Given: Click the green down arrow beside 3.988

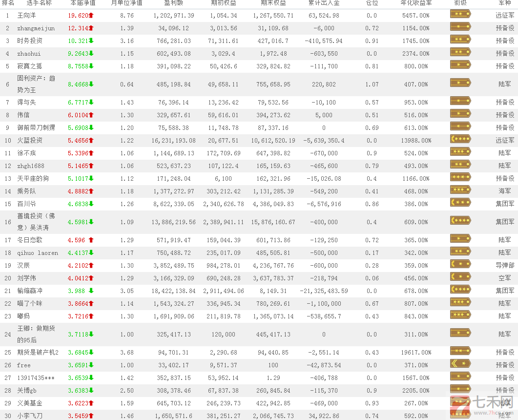Looking at the screenshot, I should (91, 291).
